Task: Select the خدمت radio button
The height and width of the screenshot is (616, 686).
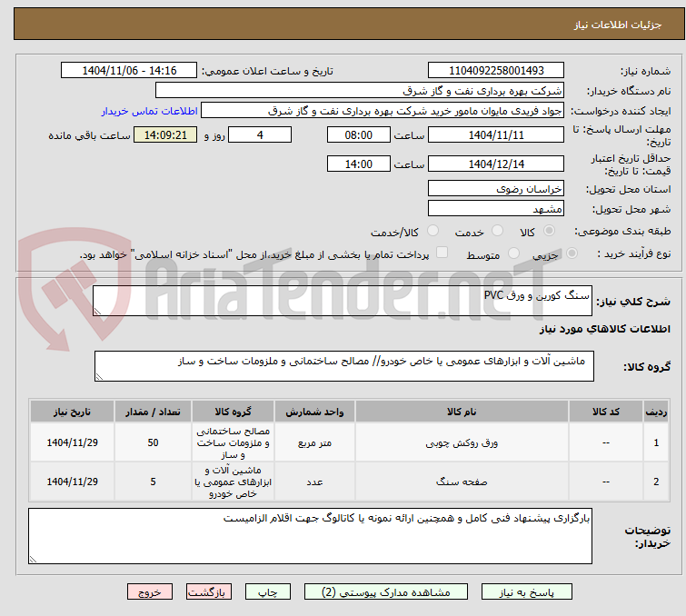Action: (497, 230)
